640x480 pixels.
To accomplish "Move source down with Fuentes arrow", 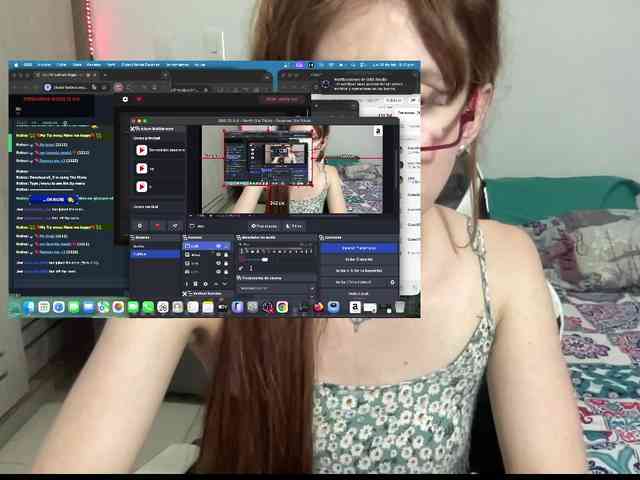I will tap(225, 284).
